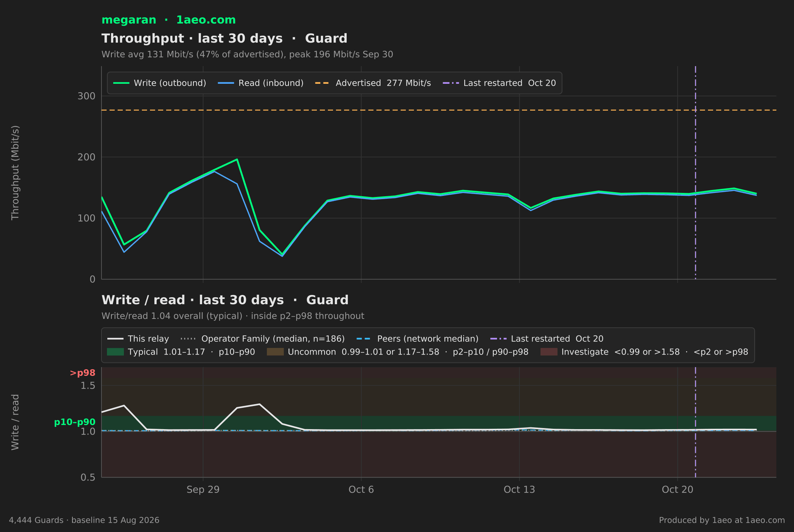Click the Write / read axis title
This screenshot has width=794, height=532.
pyautogui.click(x=15, y=422)
